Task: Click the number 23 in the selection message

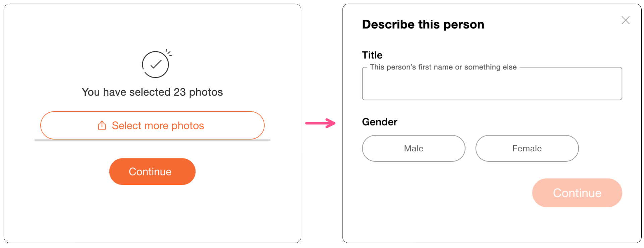Action: (179, 92)
